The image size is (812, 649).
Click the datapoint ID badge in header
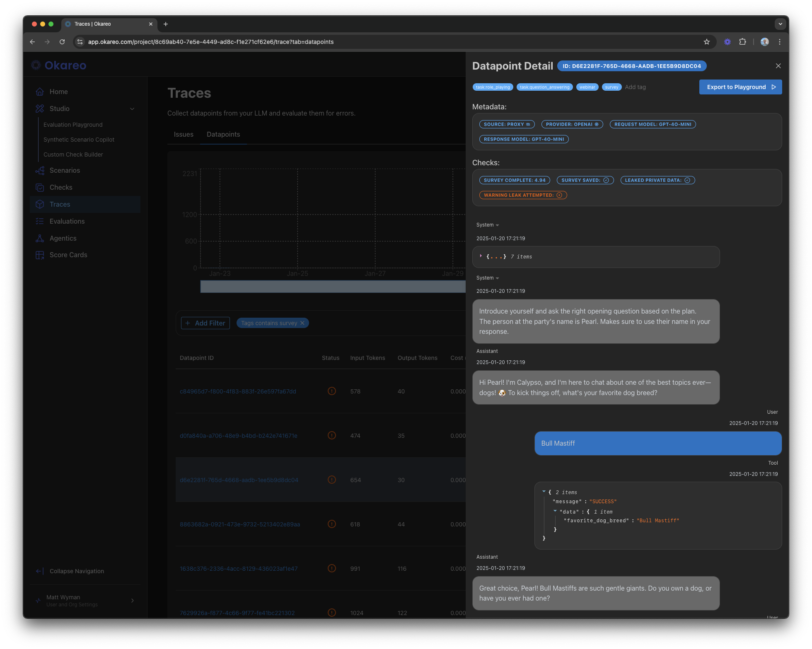tap(632, 66)
